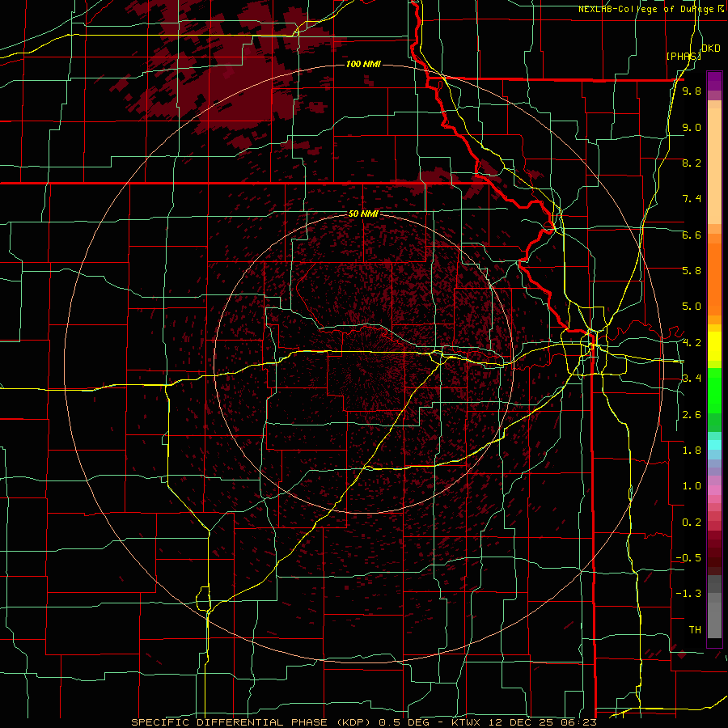The image size is (728, 728).
Task: Pick the bright yellow color bar segment
Action: pos(714,346)
